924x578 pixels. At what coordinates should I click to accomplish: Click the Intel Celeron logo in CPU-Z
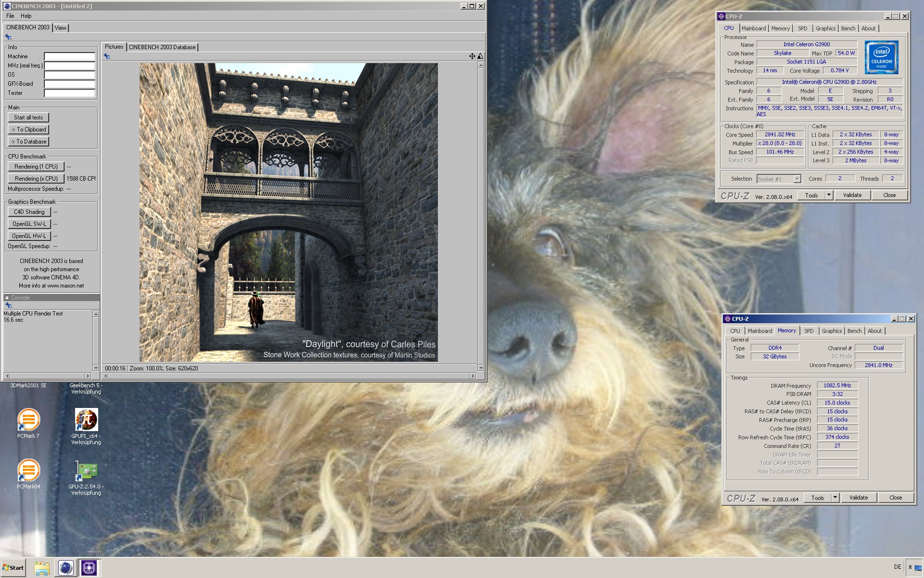pyautogui.click(x=881, y=57)
